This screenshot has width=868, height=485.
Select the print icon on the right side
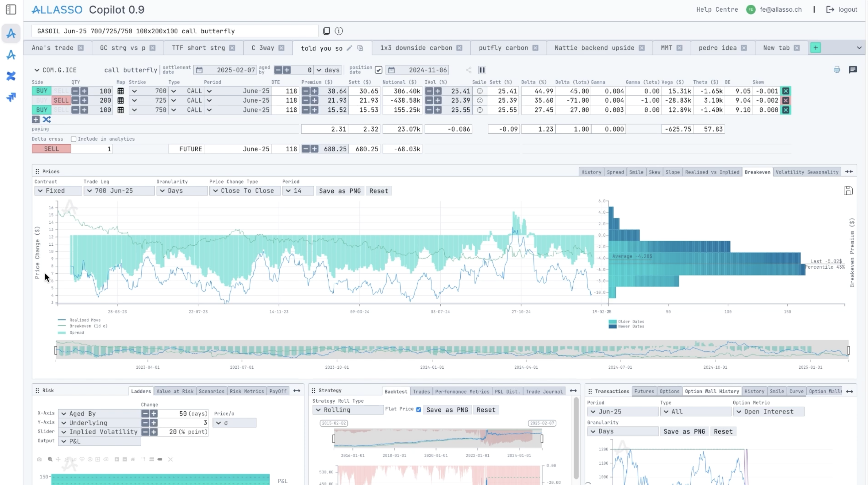pos(837,70)
